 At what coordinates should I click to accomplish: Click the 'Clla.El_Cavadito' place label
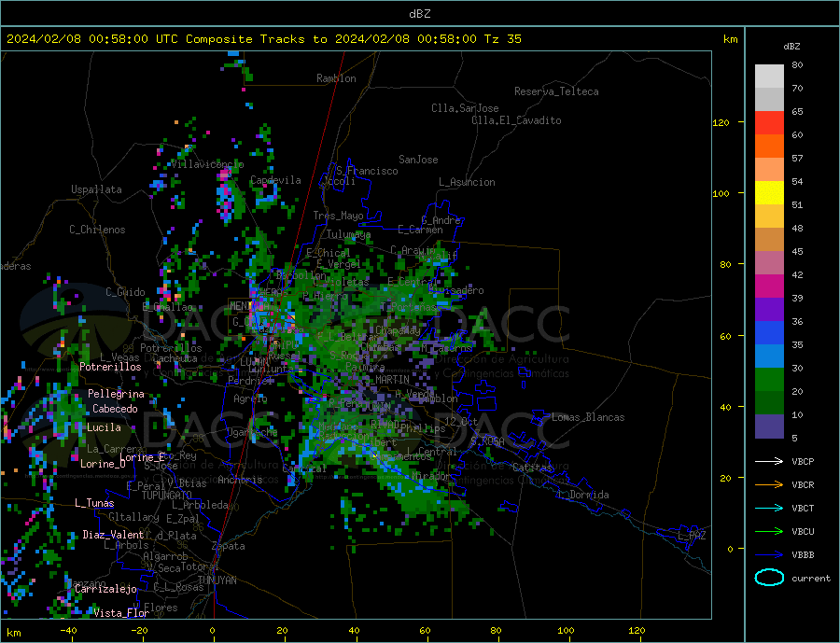pos(516,120)
